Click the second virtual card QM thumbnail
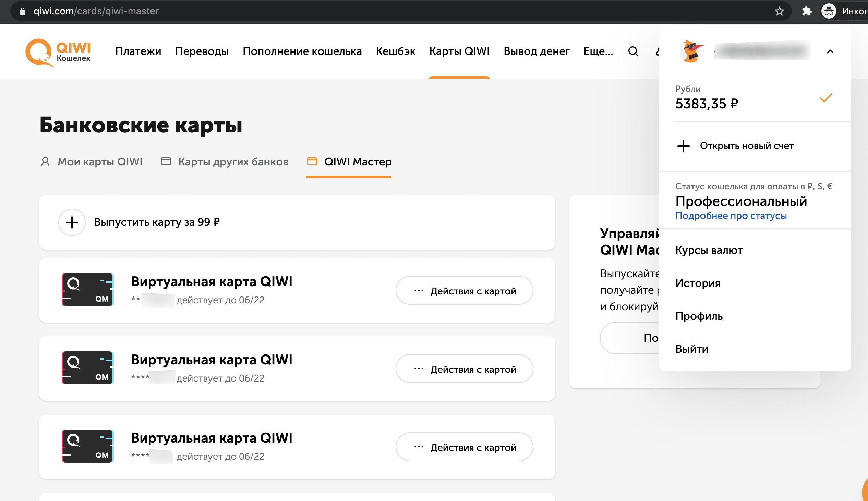The image size is (868, 501). [x=88, y=368]
